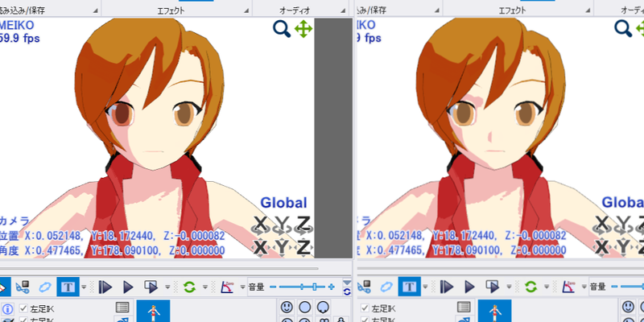Toggle green loop playback icon in left toolbar
The height and width of the screenshot is (322, 644).
pyautogui.click(x=189, y=287)
